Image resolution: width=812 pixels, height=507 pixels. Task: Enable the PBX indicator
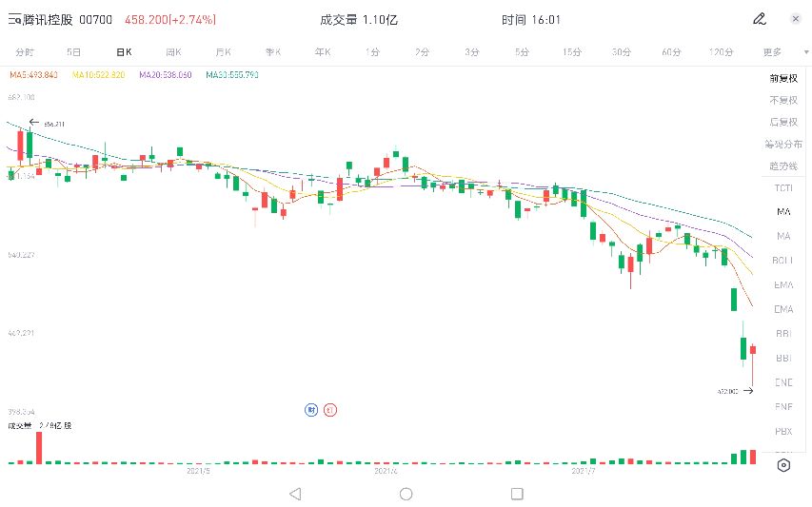click(783, 431)
